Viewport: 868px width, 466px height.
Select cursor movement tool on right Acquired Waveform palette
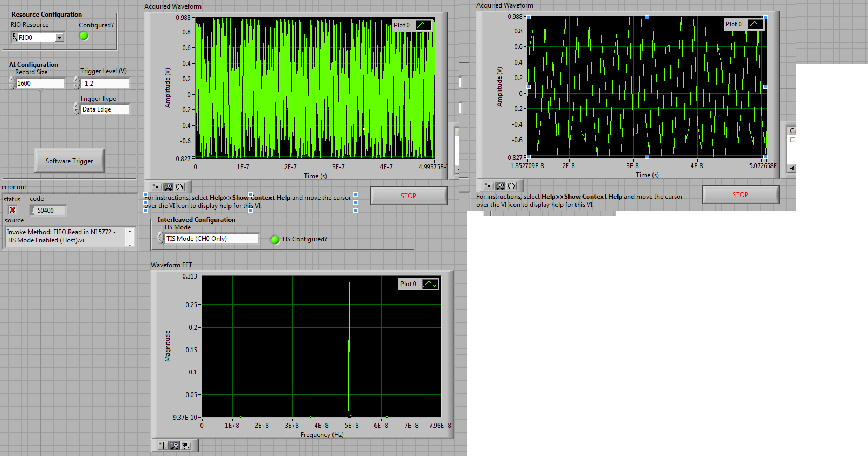coord(489,186)
